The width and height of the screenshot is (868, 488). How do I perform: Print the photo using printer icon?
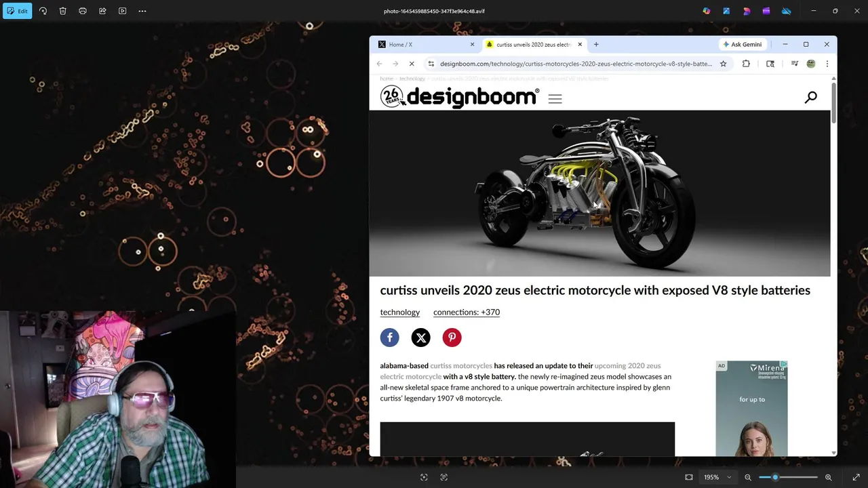(x=83, y=11)
